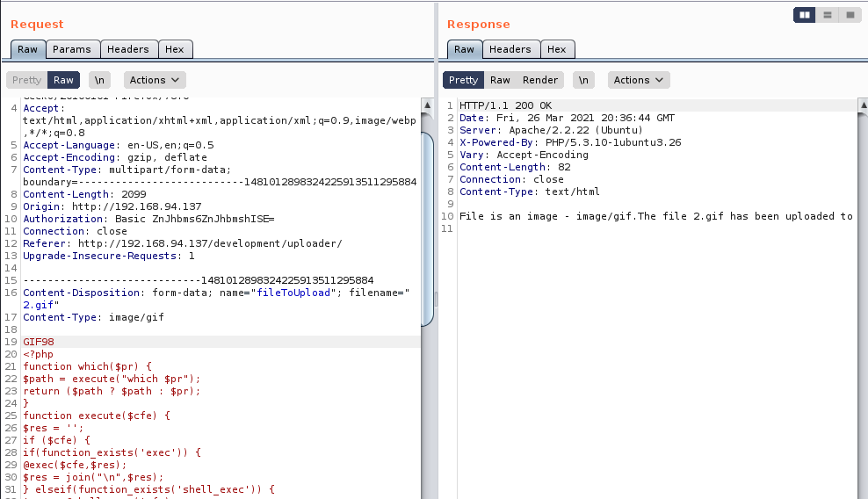Click the Server: Apache/2.2.22 line

coord(552,130)
